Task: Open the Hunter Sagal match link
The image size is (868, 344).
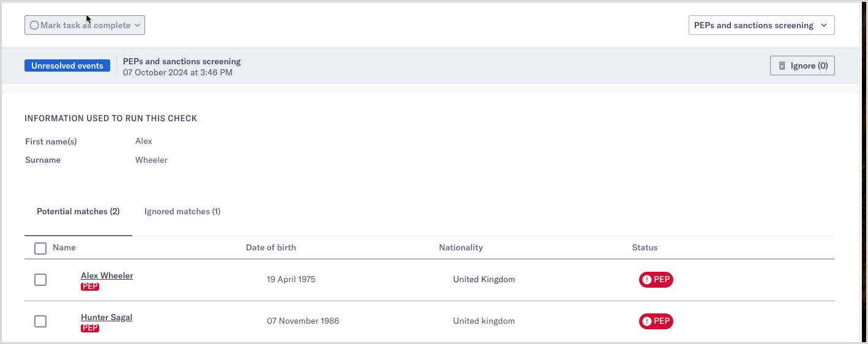Action: pyautogui.click(x=107, y=317)
